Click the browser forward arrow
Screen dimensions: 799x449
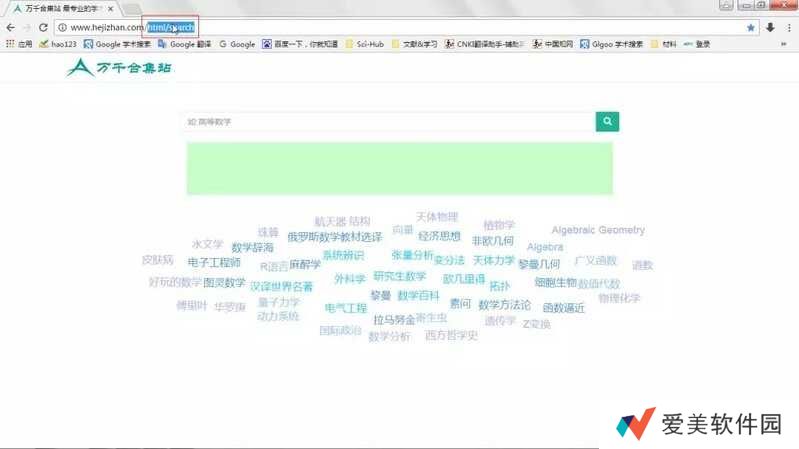[x=27, y=28]
